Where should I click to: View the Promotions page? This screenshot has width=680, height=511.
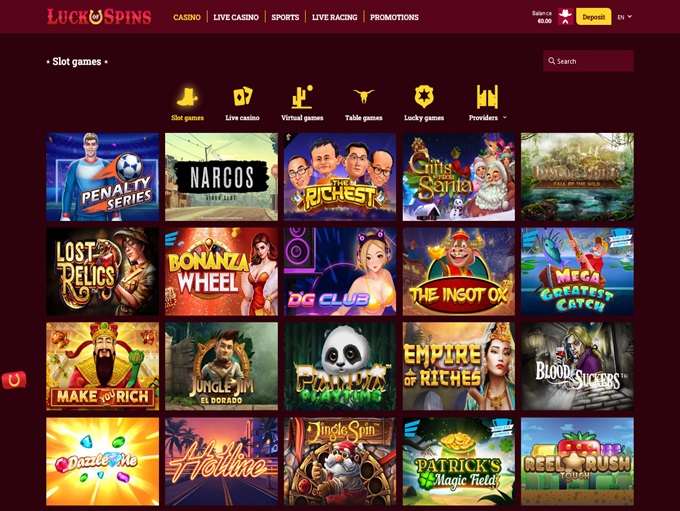(x=394, y=17)
